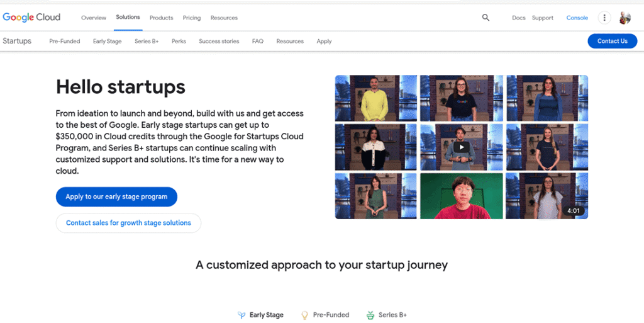Click Apply to our early stage program
The height and width of the screenshot is (323, 644).
tap(116, 197)
